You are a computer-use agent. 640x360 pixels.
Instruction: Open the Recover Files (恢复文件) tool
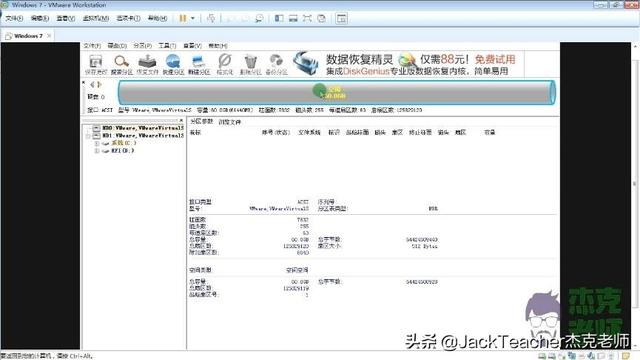147,64
